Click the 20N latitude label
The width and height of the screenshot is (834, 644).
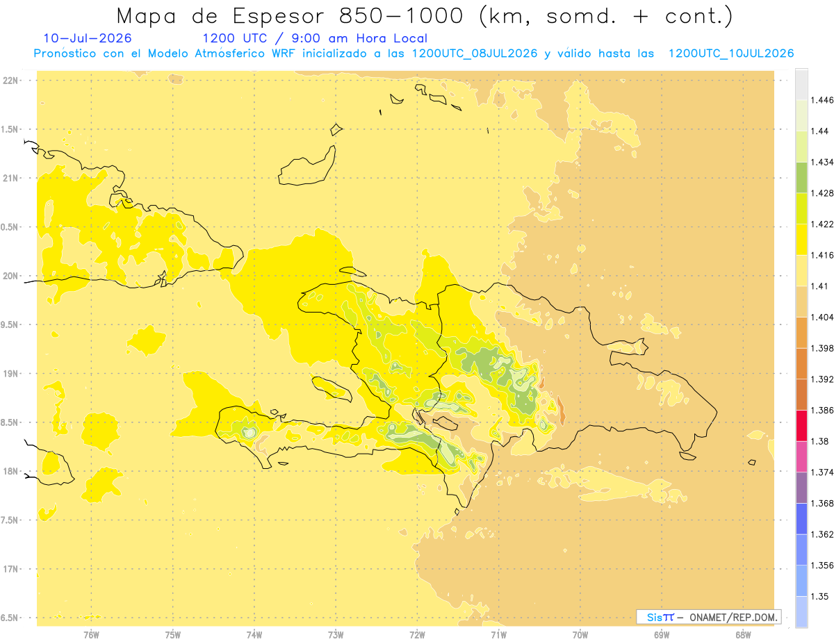(x=10, y=276)
